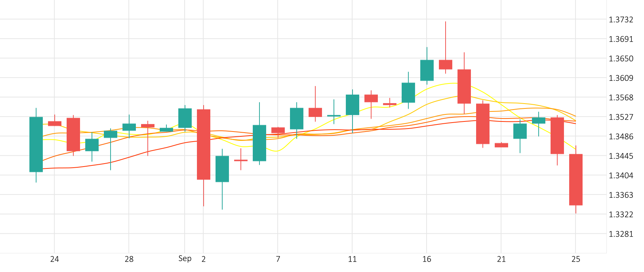Select the 24 date label on time axis
This screenshot has width=644, height=272.
pos(54,259)
